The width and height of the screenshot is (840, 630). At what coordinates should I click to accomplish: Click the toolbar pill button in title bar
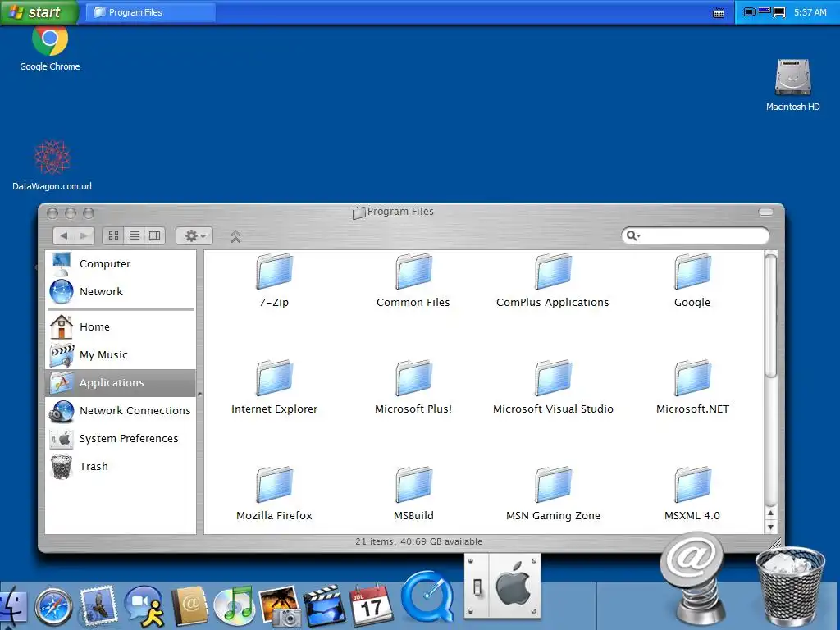[x=766, y=212]
